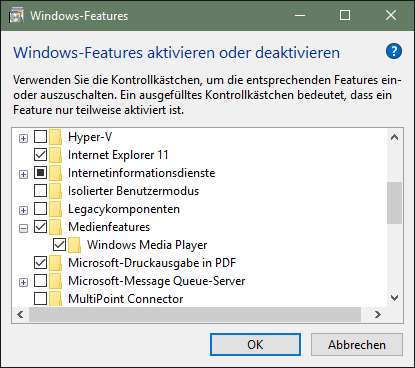Screen dimensions: 415x368
Task: Check the Microsoft-Message Queue-Server checkbox
Action: click(x=40, y=281)
